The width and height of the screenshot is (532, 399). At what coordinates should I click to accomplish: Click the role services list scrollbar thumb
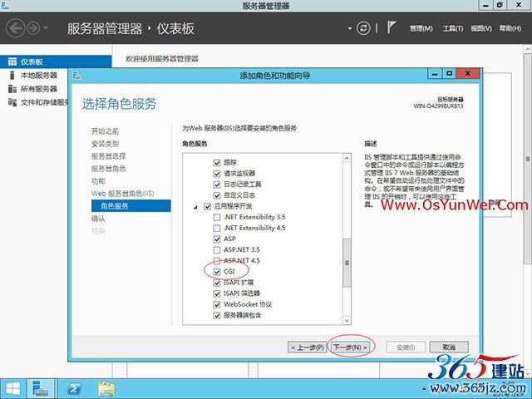[347, 263]
